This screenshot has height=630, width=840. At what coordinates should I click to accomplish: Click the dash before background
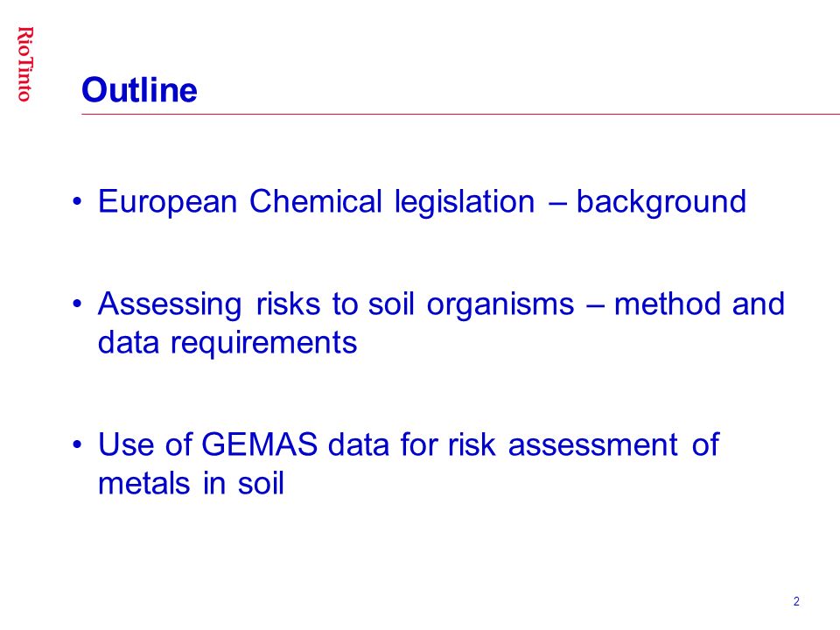(x=557, y=203)
